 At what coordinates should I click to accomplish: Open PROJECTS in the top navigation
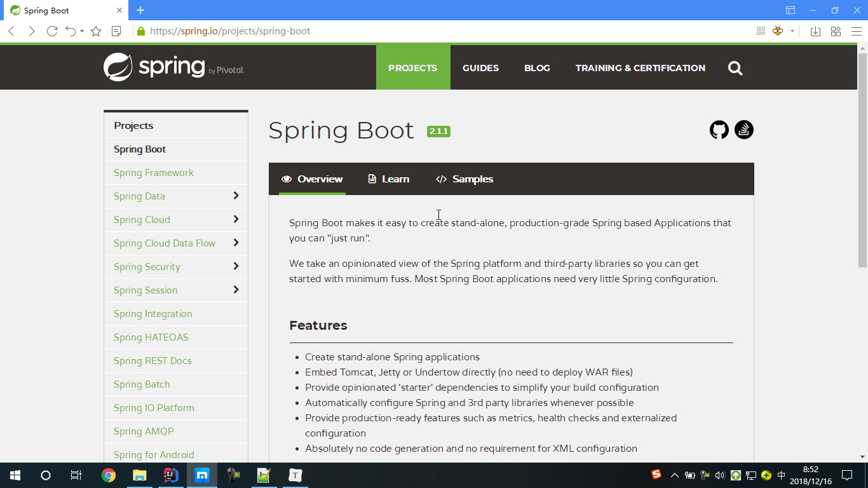point(413,67)
